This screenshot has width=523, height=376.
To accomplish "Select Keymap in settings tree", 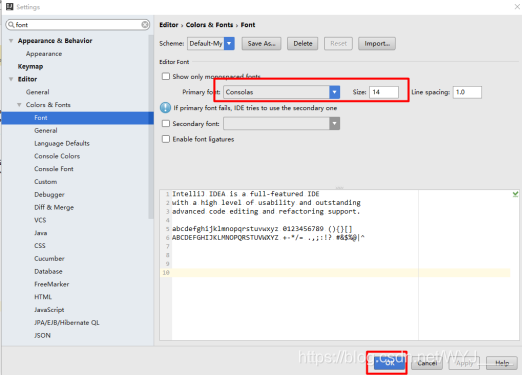I will [x=30, y=66].
